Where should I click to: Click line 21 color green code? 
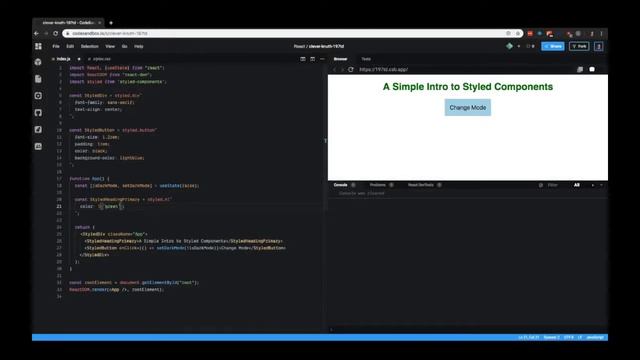102,207
